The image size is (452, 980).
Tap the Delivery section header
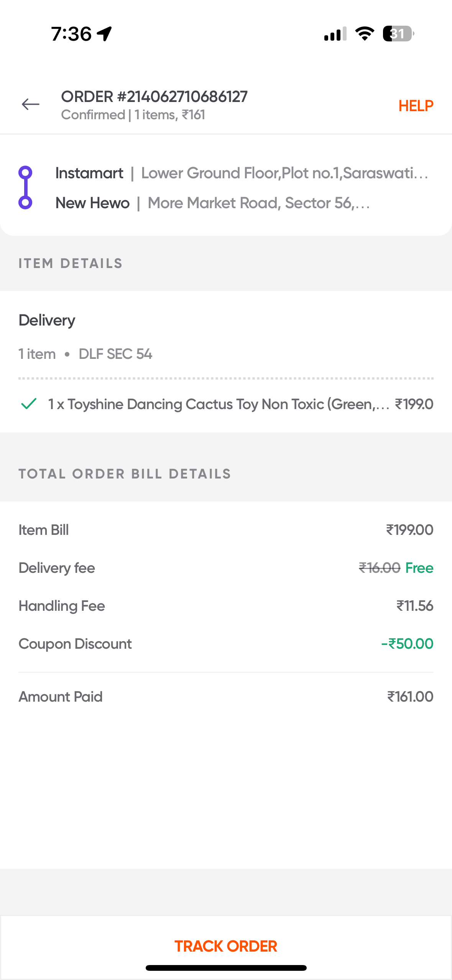(47, 320)
